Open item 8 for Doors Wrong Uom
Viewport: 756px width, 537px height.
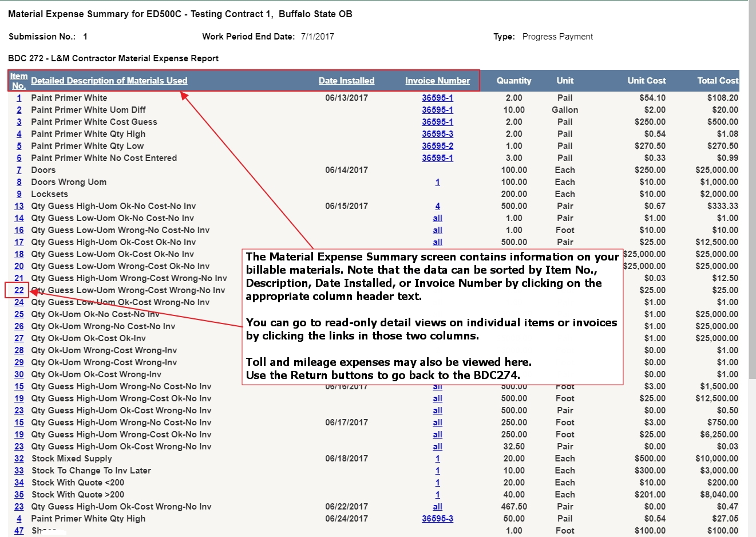tap(19, 182)
